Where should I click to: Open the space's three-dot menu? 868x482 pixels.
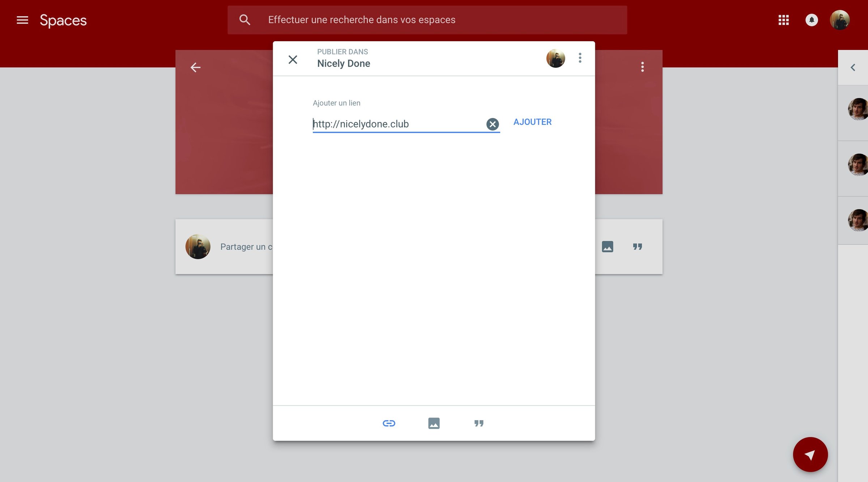[642, 67]
